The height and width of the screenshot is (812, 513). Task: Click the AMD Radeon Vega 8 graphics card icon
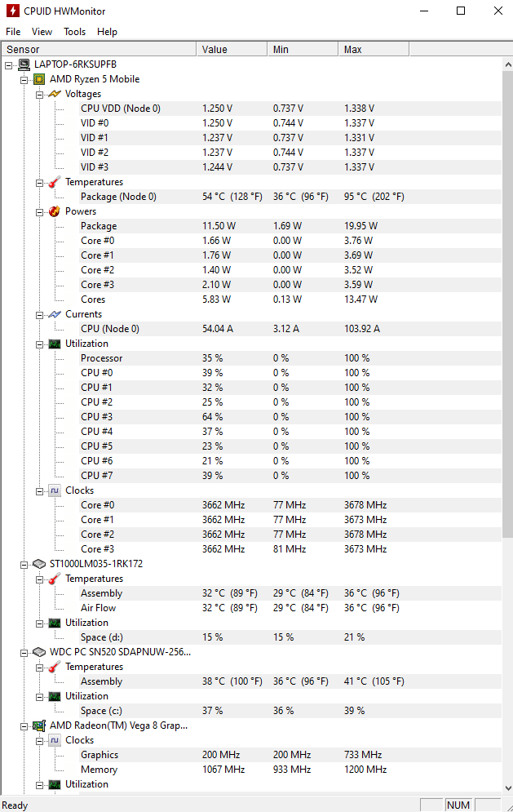(39, 725)
